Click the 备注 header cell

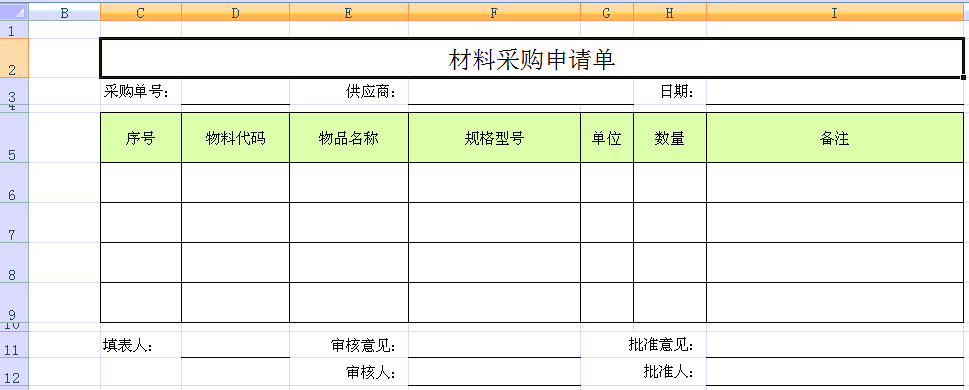coord(835,138)
